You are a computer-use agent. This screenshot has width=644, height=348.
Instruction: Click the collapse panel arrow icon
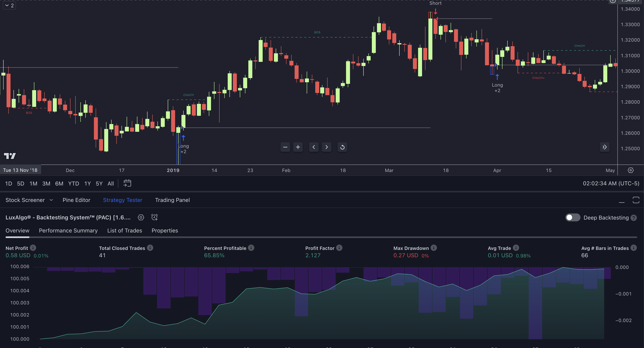pyautogui.click(x=605, y=147)
